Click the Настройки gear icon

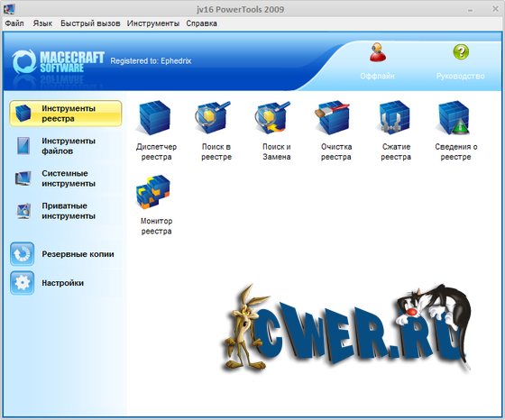click(x=22, y=283)
